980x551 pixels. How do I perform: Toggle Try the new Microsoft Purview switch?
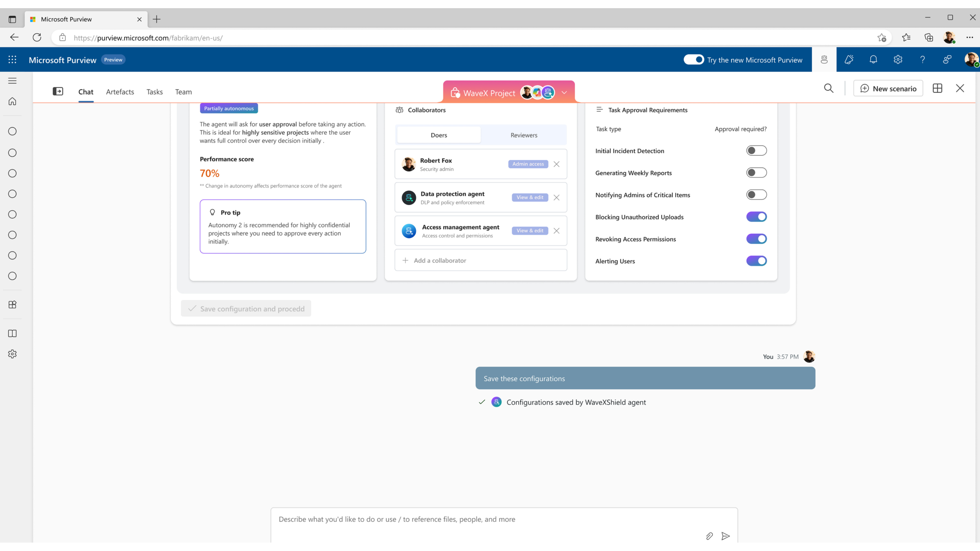point(694,60)
